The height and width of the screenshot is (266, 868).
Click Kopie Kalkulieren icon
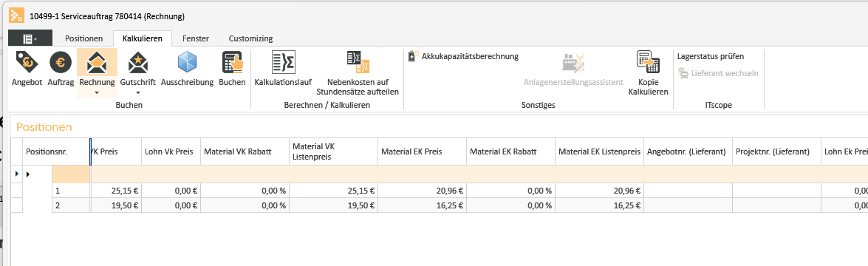pos(648,61)
